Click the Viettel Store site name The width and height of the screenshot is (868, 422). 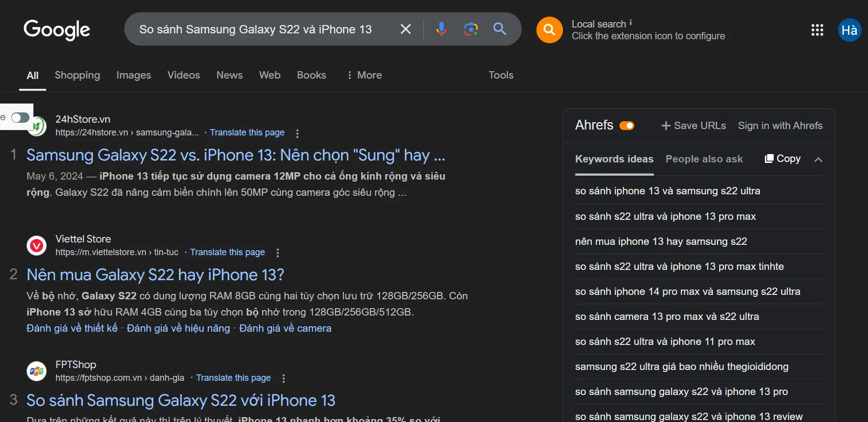click(83, 239)
